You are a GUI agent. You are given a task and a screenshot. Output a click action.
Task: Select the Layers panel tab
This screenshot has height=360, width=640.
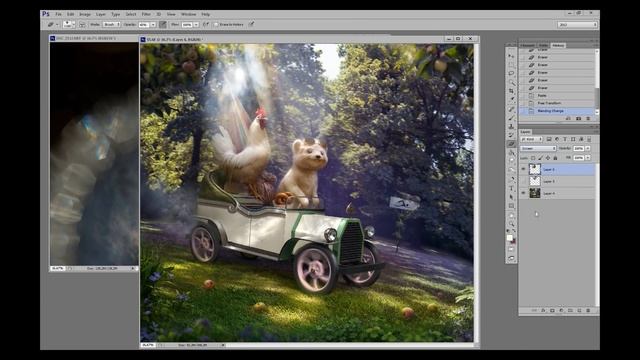tap(525, 132)
